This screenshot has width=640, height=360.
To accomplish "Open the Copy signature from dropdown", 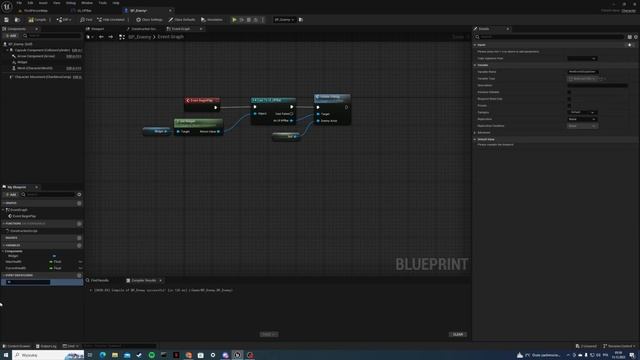I will [582, 58].
